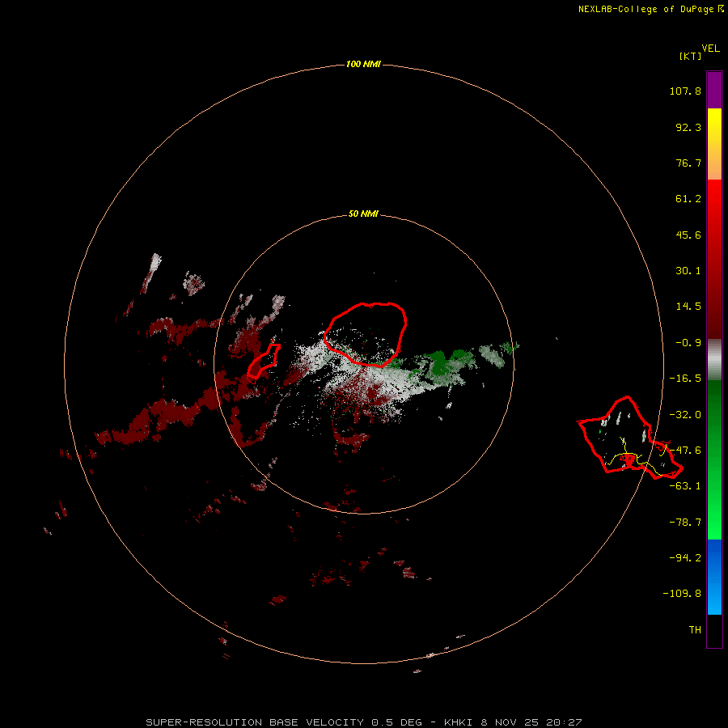Select the 107.8 velocity label
This screenshot has height=728, width=728.
[685, 91]
